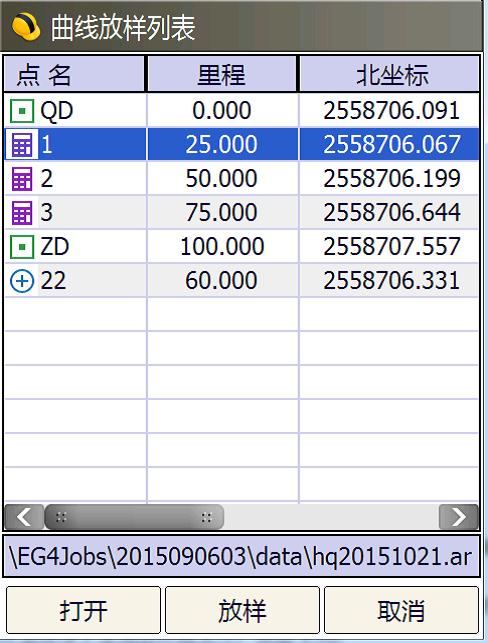Image resolution: width=488 pixels, height=643 pixels.
Task: Click the right arrow of the horizontal scrollbar
Action: 458,517
